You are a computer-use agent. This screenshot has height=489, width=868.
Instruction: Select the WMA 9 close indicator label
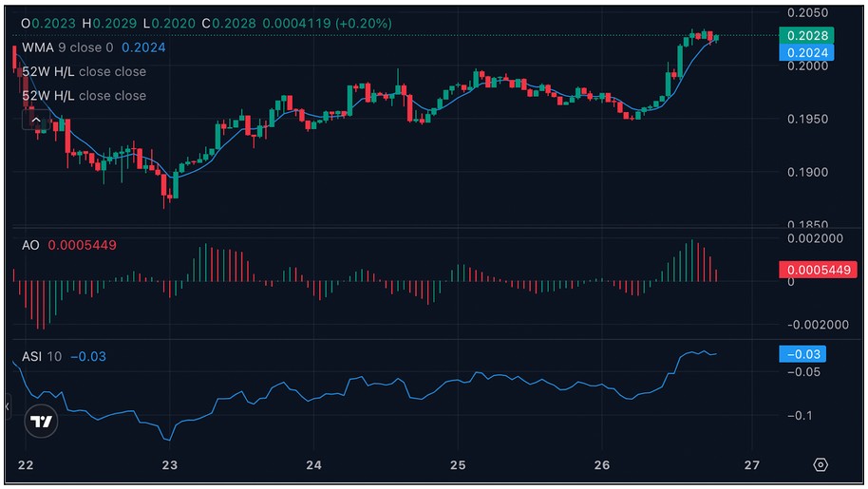coord(67,47)
